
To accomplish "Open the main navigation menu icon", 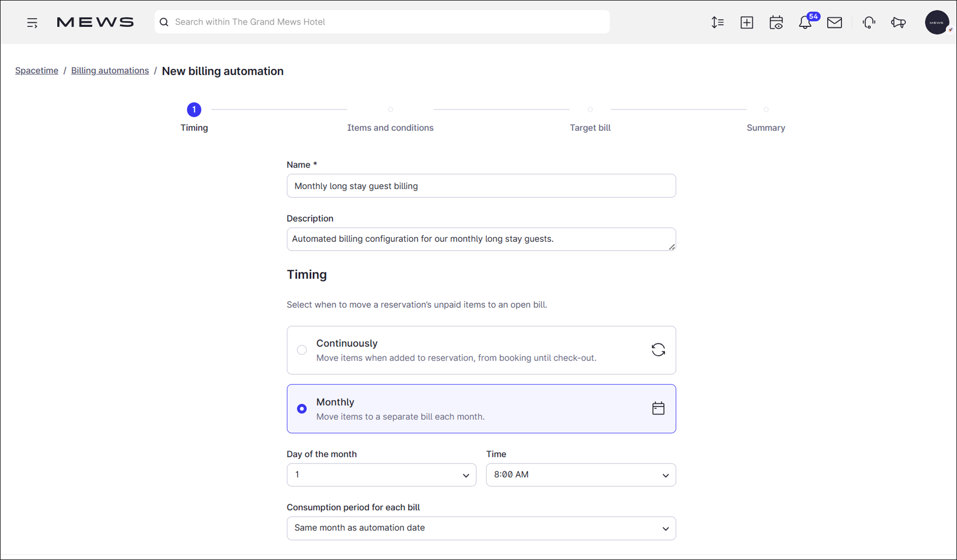I will 32,22.
